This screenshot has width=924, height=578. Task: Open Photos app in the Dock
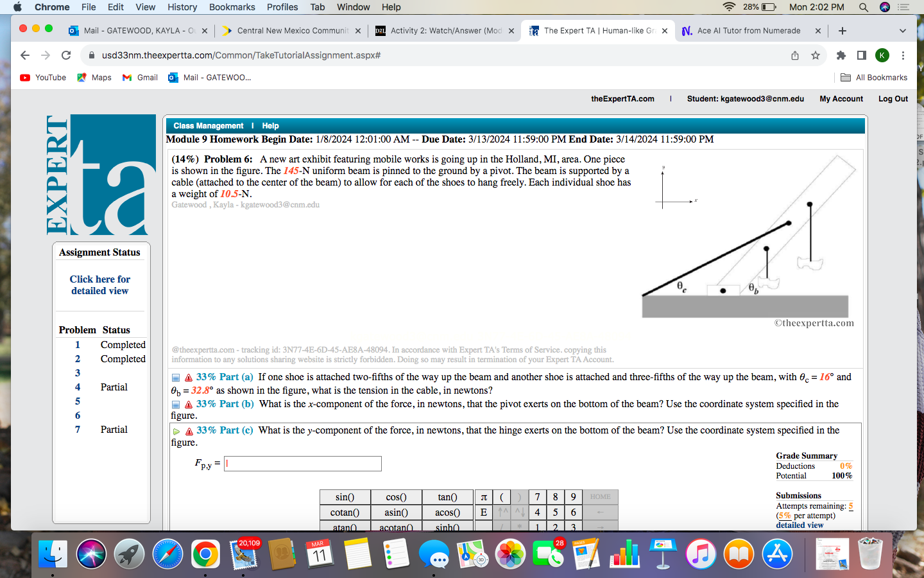(x=510, y=554)
